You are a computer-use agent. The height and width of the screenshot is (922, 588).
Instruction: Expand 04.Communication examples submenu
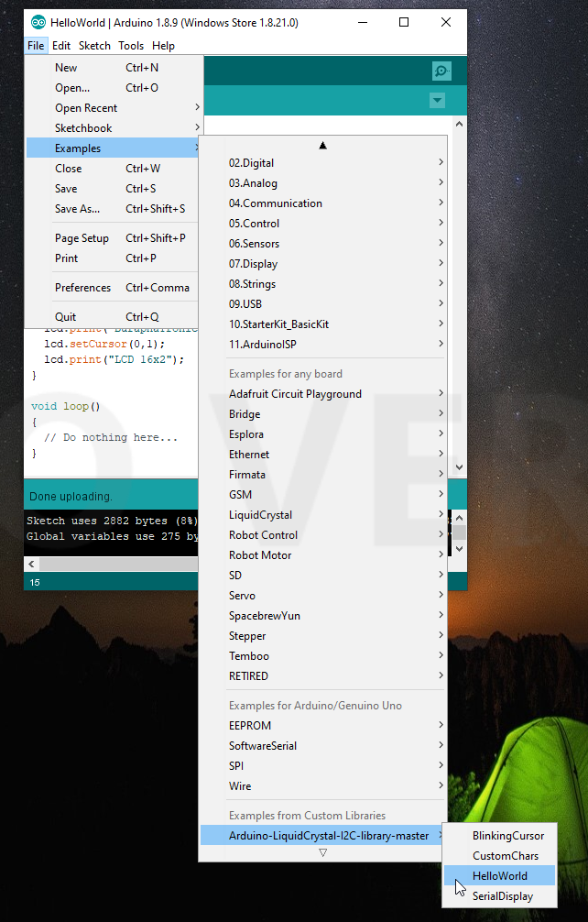(x=322, y=203)
